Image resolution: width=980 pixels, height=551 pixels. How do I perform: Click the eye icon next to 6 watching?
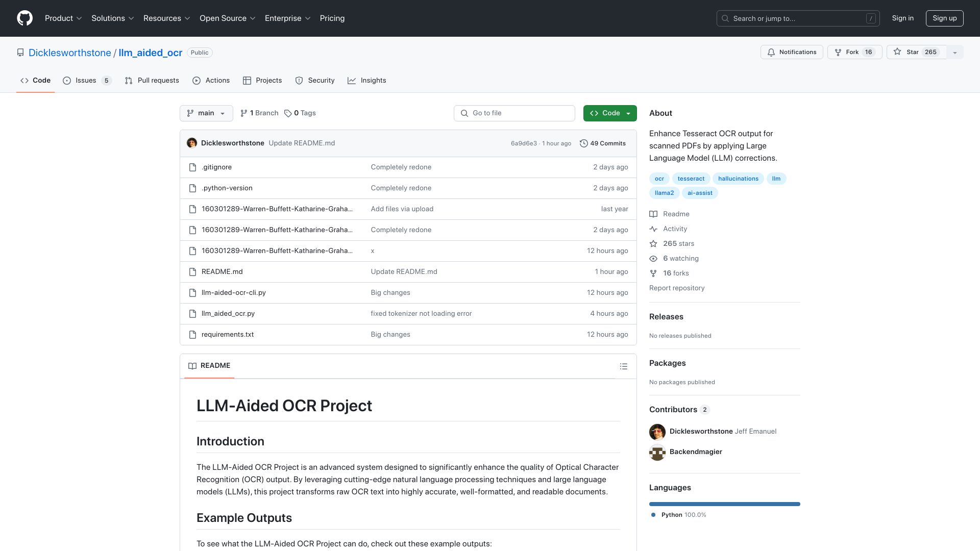pos(653,259)
